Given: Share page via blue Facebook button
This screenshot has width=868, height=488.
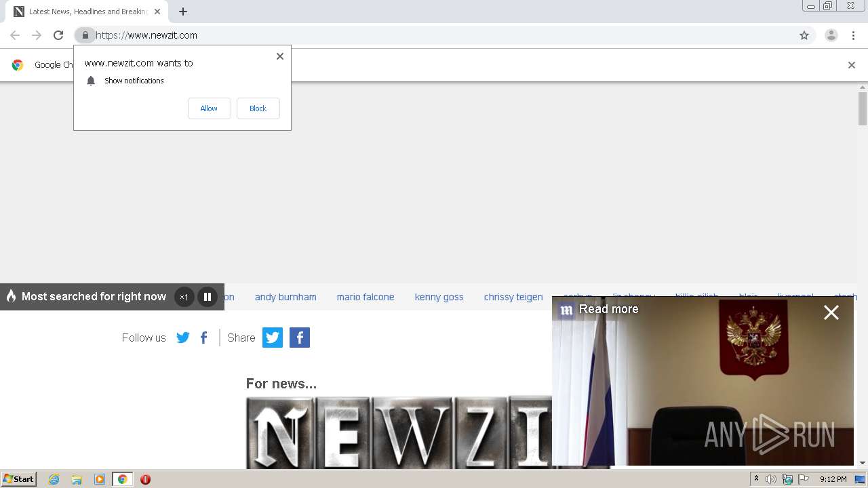Looking at the screenshot, I should (300, 338).
